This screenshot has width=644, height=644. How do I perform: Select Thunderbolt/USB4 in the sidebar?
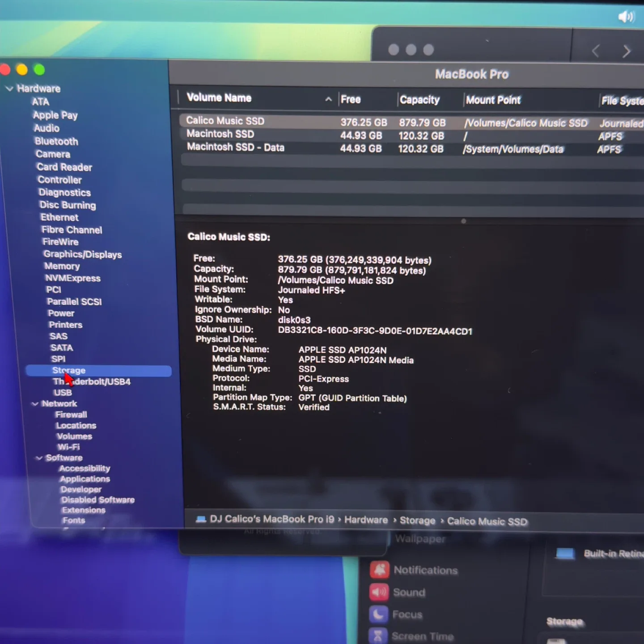[x=91, y=381]
